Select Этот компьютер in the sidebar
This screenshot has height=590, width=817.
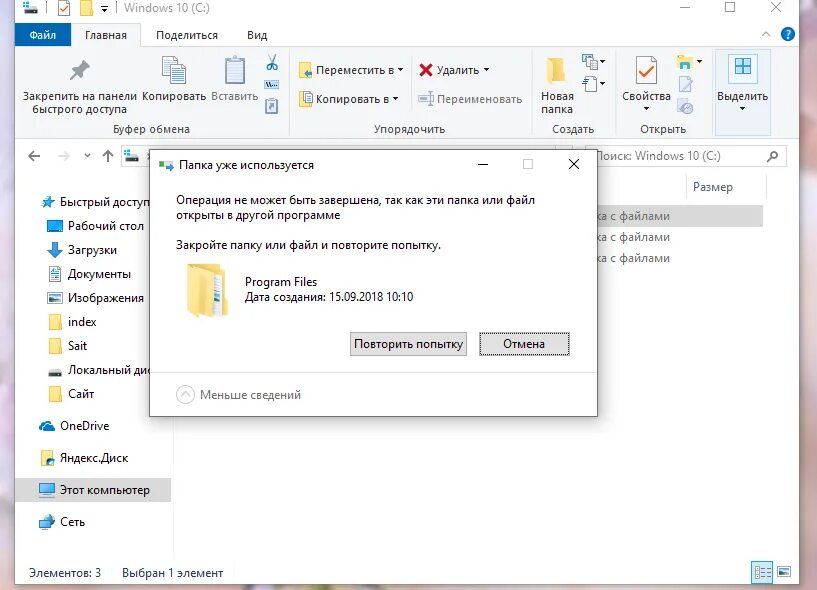[93, 490]
